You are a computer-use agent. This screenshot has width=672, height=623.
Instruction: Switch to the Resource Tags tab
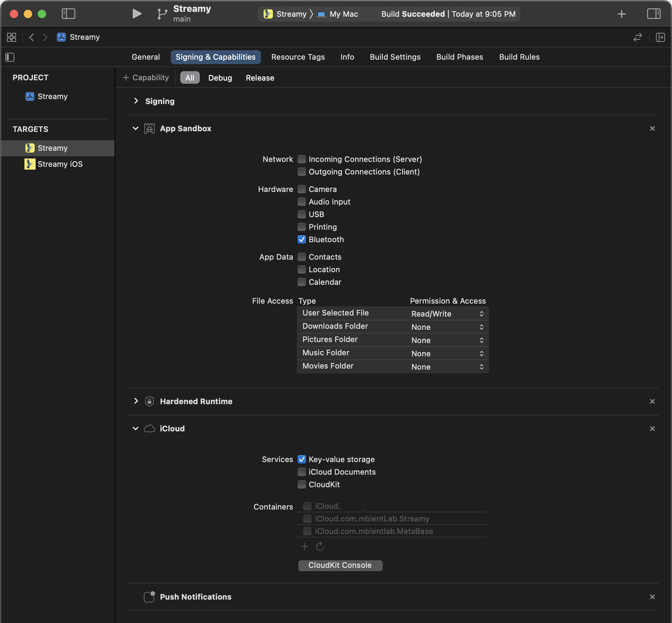coord(298,57)
